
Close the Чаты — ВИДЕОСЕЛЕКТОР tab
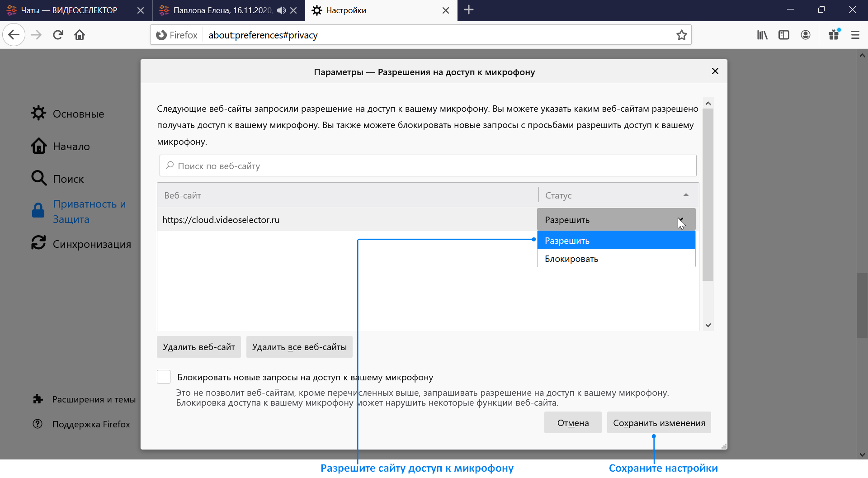pyautogui.click(x=141, y=10)
